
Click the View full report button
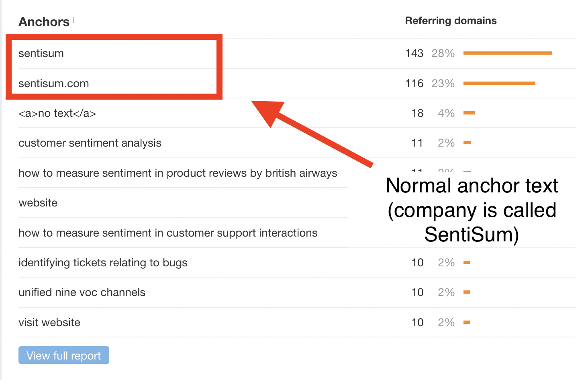click(x=64, y=355)
